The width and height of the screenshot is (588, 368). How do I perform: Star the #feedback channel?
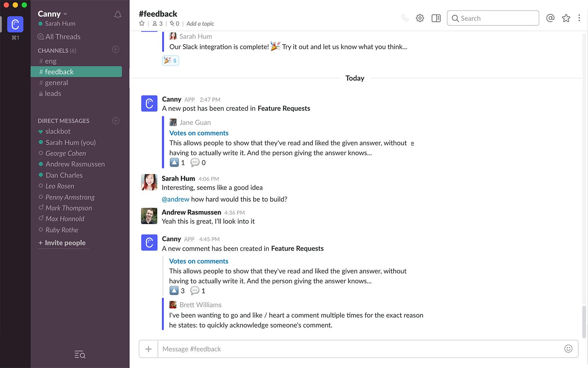tap(142, 24)
